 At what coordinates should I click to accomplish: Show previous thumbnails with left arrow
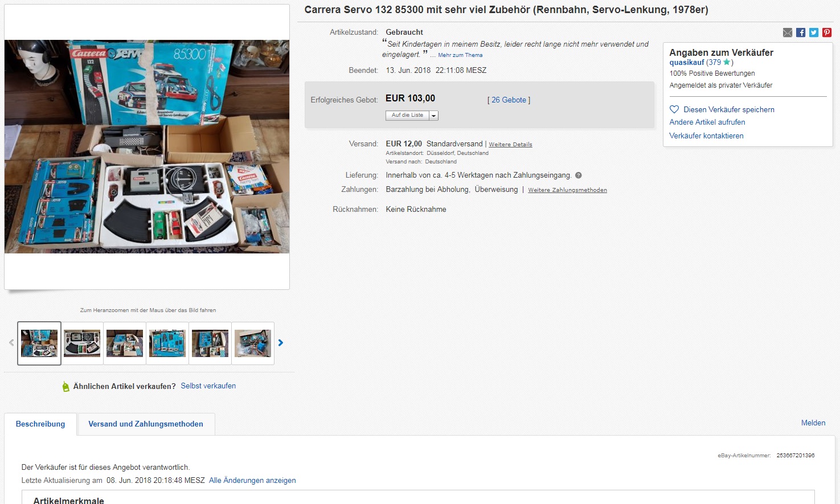click(x=11, y=343)
